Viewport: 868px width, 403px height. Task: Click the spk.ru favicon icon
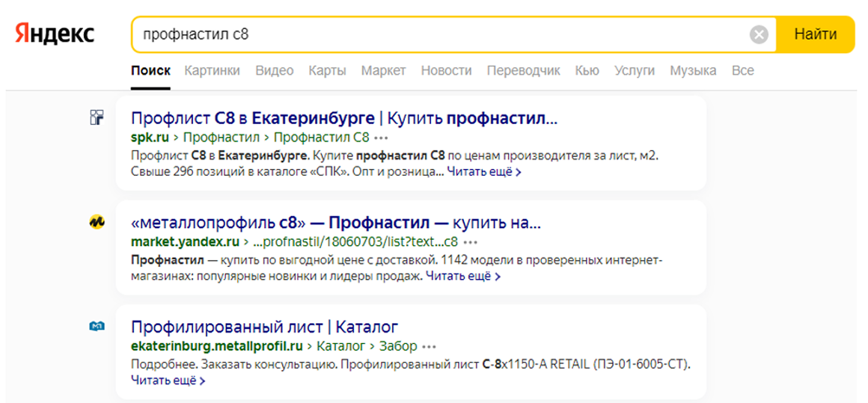(97, 117)
